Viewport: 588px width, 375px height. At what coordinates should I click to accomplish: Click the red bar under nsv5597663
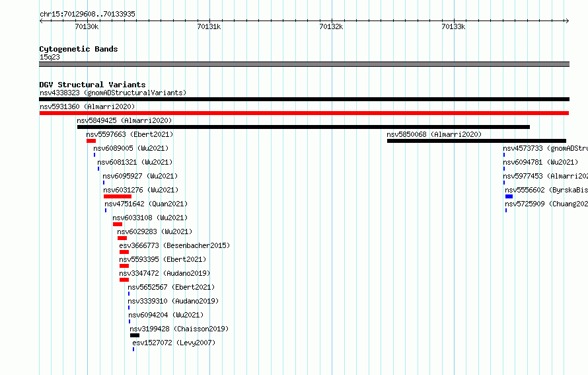click(x=91, y=141)
